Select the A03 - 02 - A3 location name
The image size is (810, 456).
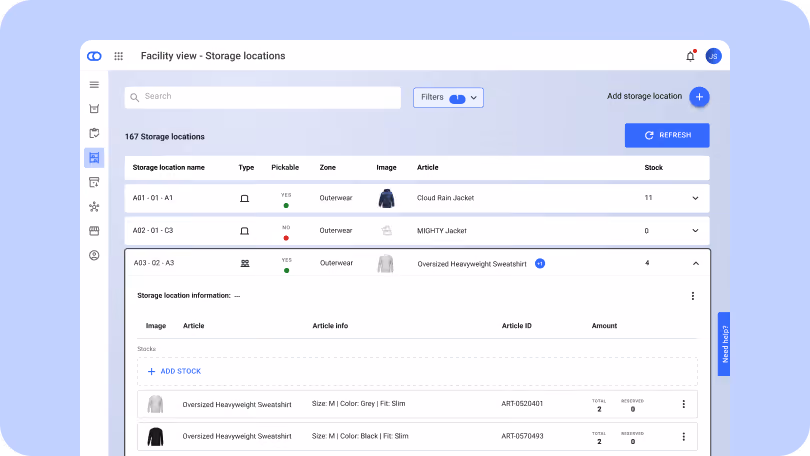click(x=154, y=263)
